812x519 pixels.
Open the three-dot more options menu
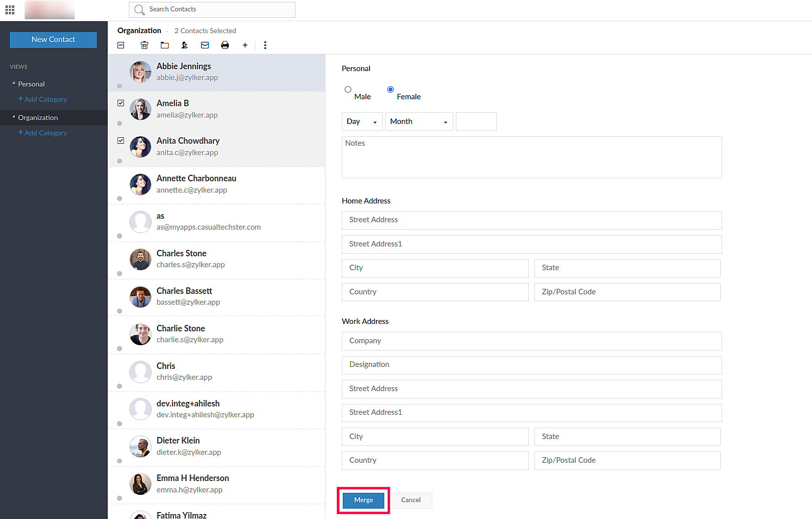[265, 45]
